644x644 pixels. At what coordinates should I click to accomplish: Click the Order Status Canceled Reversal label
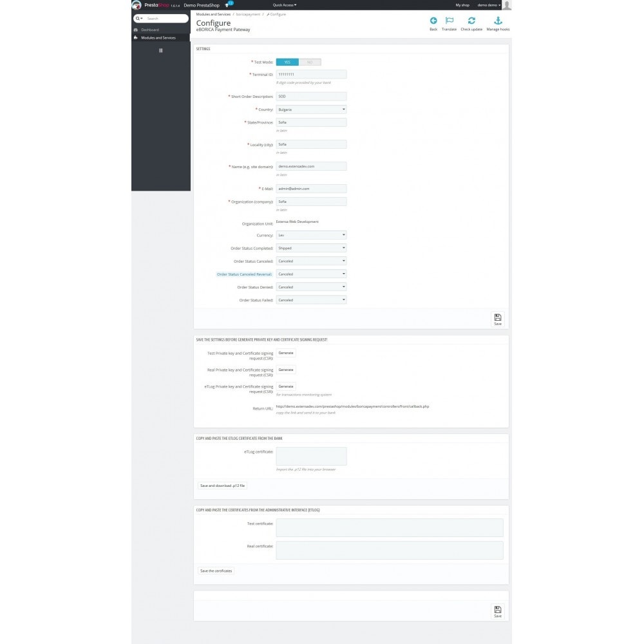[244, 274]
